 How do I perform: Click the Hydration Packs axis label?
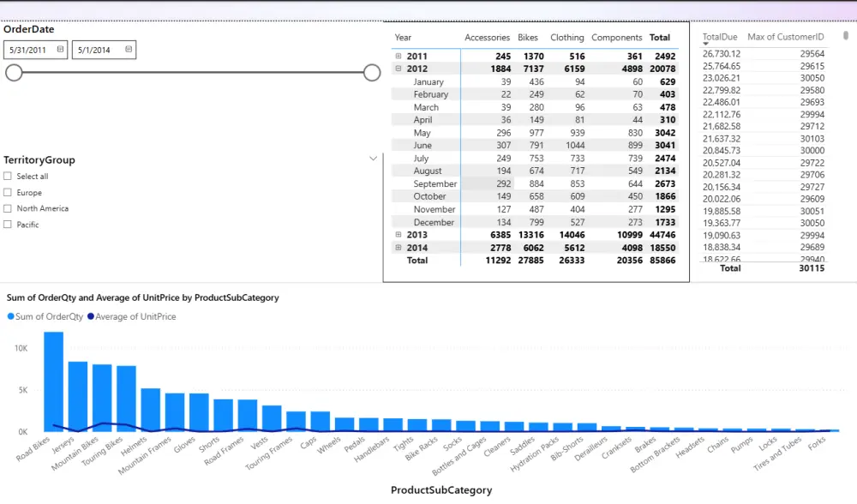click(x=535, y=453)
